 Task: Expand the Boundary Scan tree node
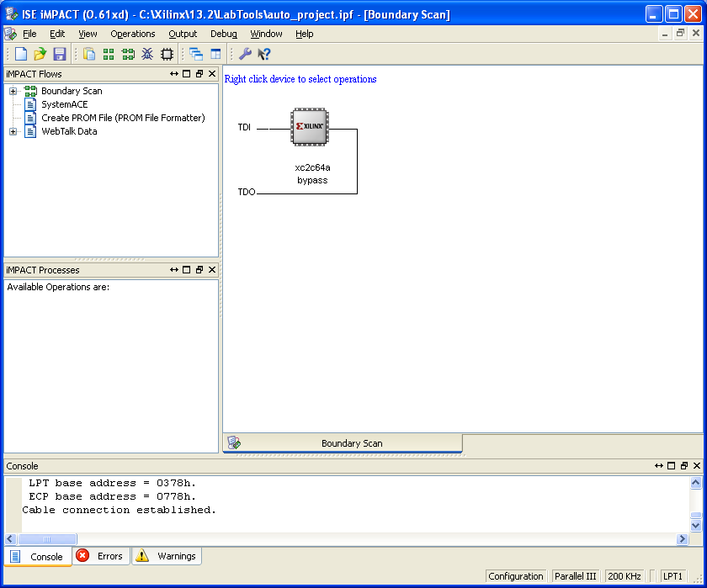[x=13, y=91]
